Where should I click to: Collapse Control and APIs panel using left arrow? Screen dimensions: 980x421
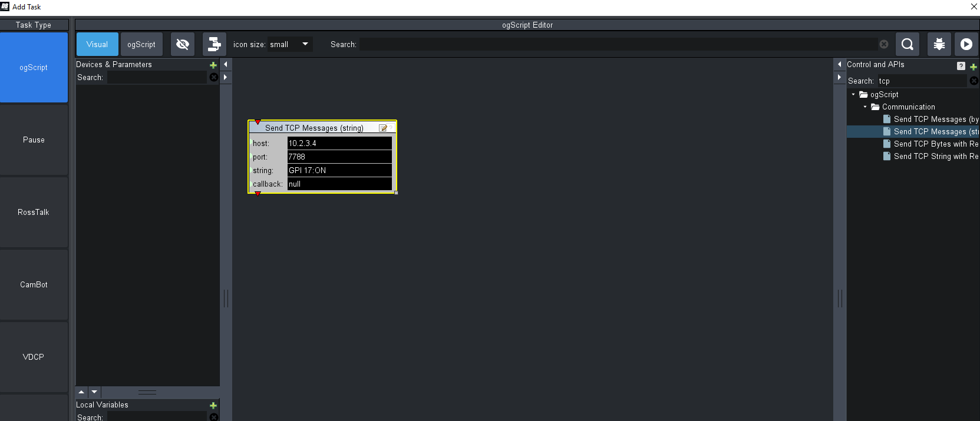(x=840, y=64)
